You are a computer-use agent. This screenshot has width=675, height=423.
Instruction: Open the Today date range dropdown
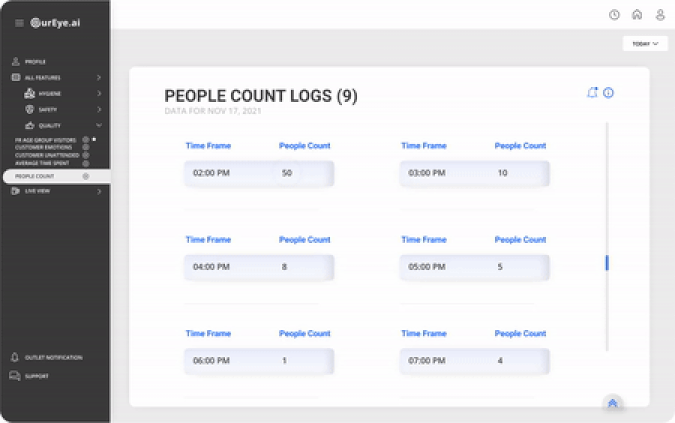645,44
